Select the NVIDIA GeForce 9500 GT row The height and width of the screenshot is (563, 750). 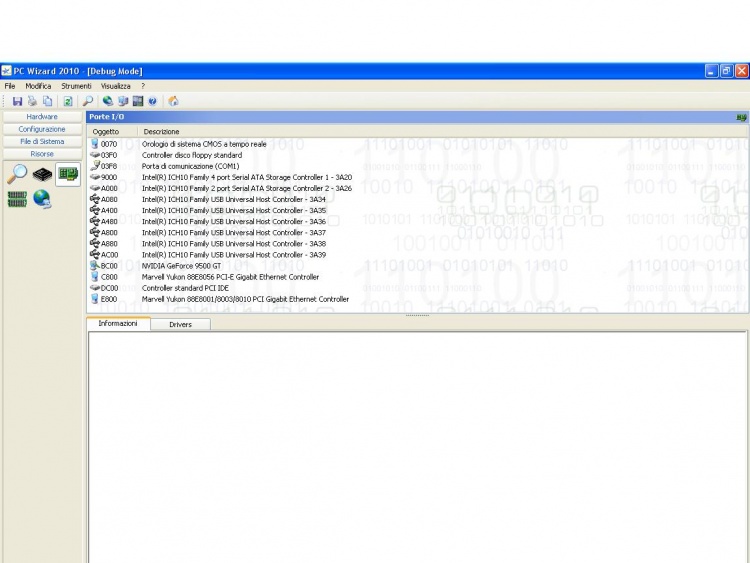tap(180, 266)
